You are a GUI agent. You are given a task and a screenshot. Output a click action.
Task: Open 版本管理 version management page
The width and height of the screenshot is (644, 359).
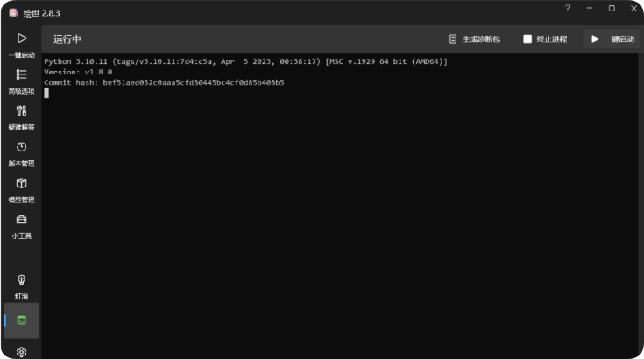(x=21, y=154)
